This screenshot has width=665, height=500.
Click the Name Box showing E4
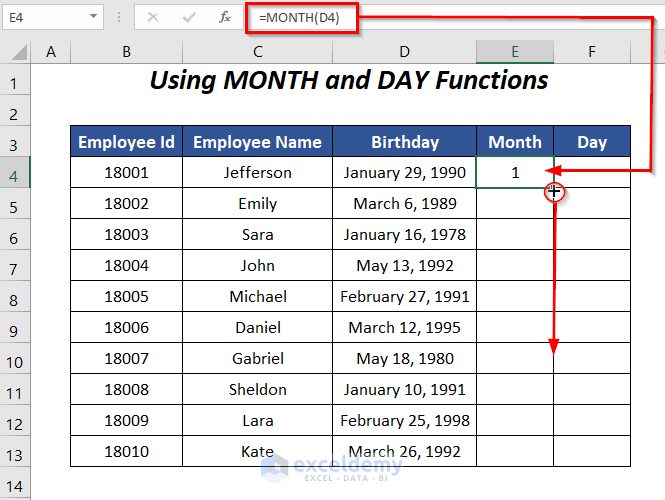(53, 17)
